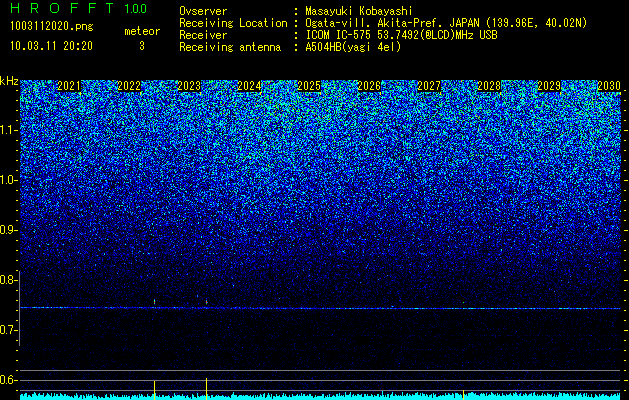The width and height of the screenshot is (629, 400).
Task: Click the 1.1 frequency axis label
Action: pos(8,130)
